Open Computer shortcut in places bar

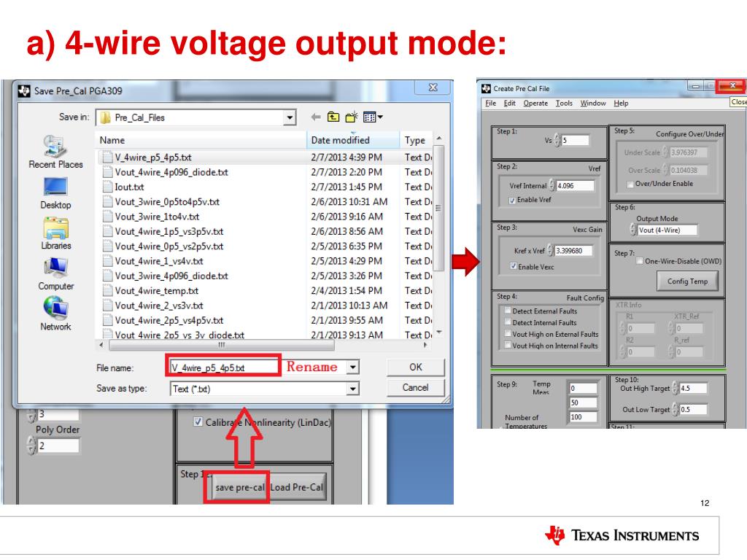click(x=55, y=274)
